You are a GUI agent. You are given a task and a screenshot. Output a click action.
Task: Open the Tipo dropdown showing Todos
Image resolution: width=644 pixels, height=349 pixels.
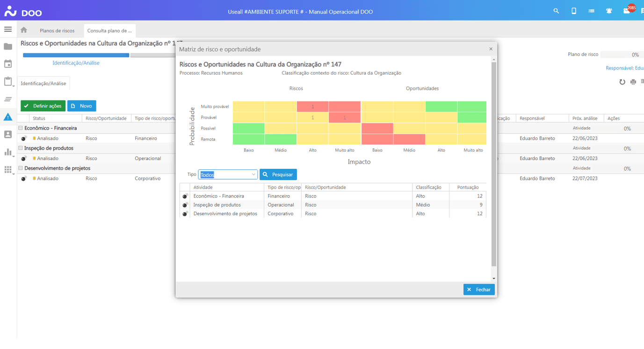tap(228, 174)
